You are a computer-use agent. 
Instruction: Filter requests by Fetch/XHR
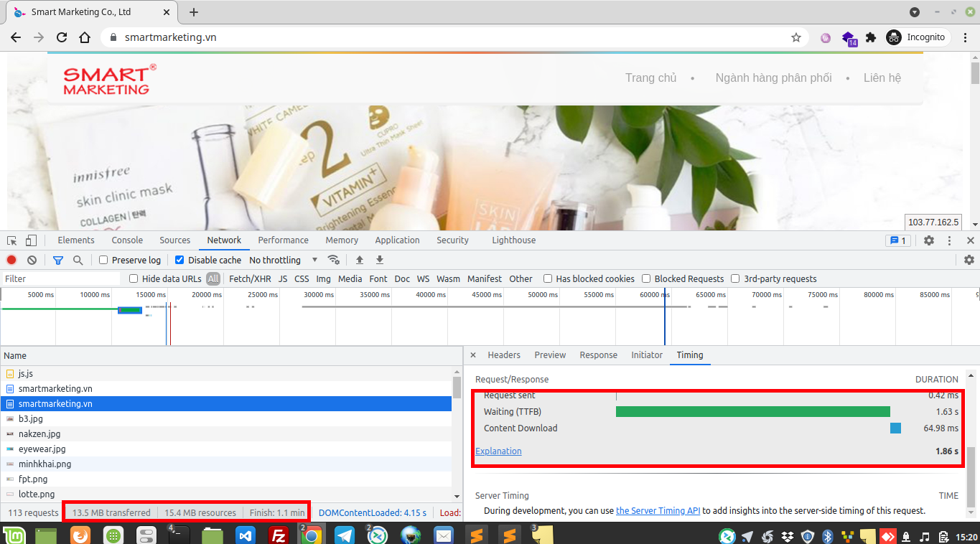click(250, 278)
